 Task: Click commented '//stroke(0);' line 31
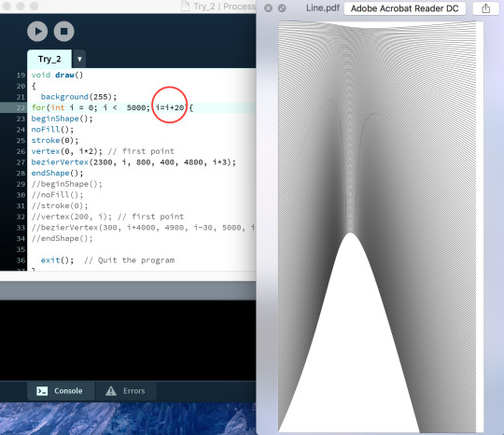pyautogui.click(x=60, y=205)
